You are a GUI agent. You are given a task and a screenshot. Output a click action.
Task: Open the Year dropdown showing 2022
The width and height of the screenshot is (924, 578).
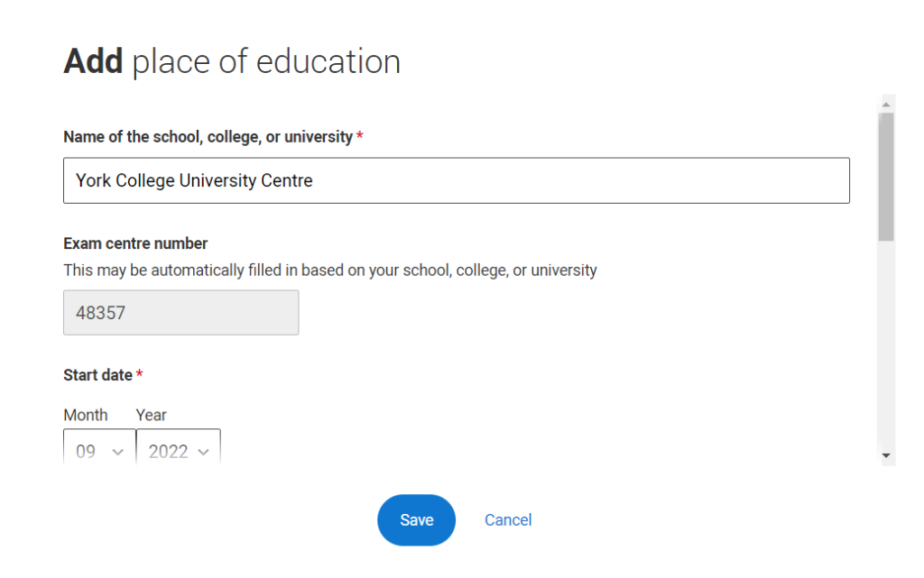click(x=179, y=447)
